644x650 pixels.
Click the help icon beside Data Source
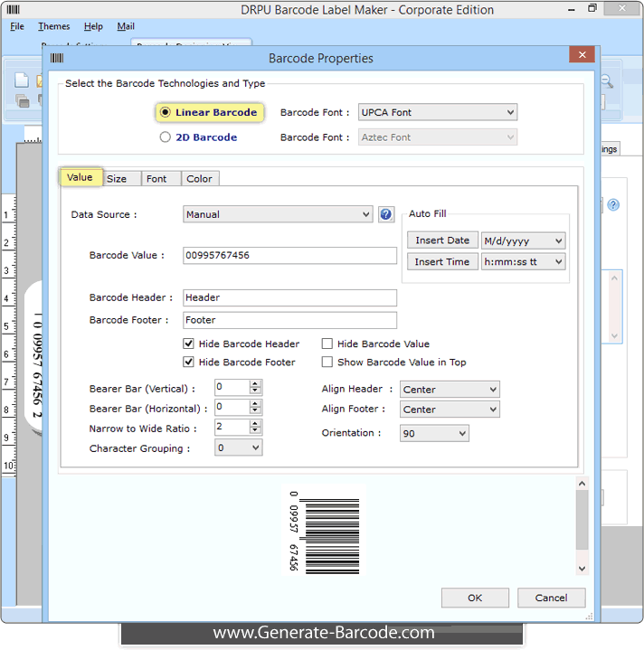(x=386, y=214)
